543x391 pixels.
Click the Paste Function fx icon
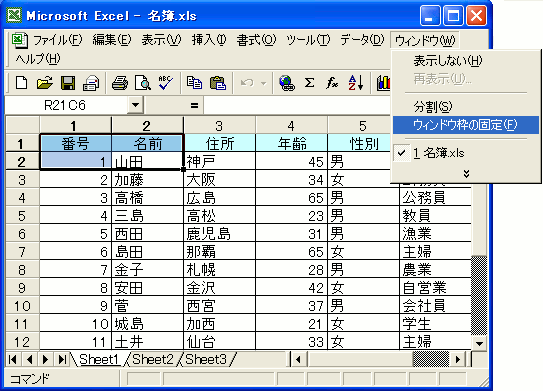(332, 83)
